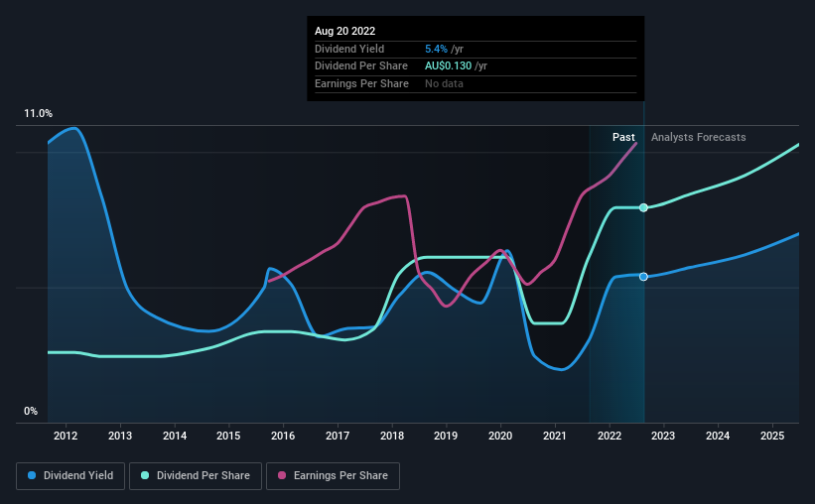The image size is (815, 504).
Task: Click the 2020 x-axis year label
Action: point(500,436)
